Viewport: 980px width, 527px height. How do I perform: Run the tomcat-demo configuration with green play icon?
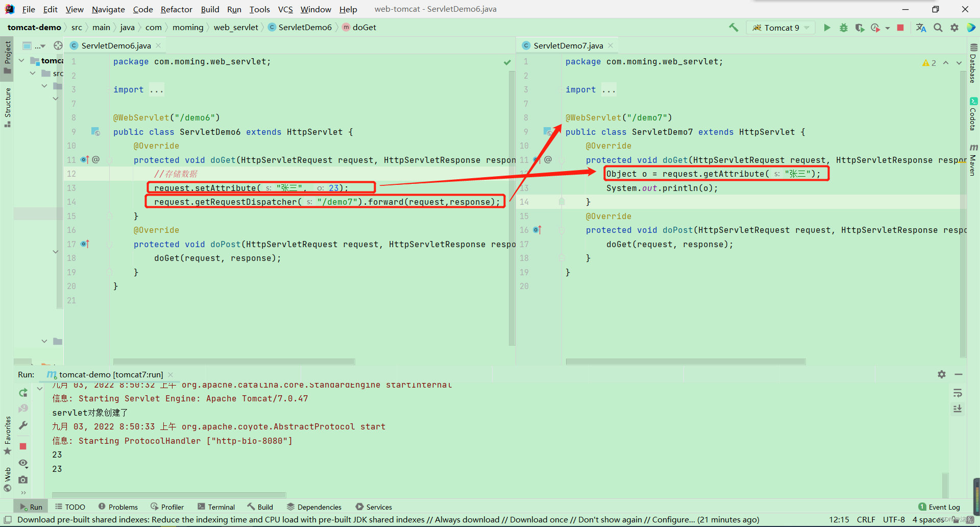pyautogui.click(x=826, y=28)
